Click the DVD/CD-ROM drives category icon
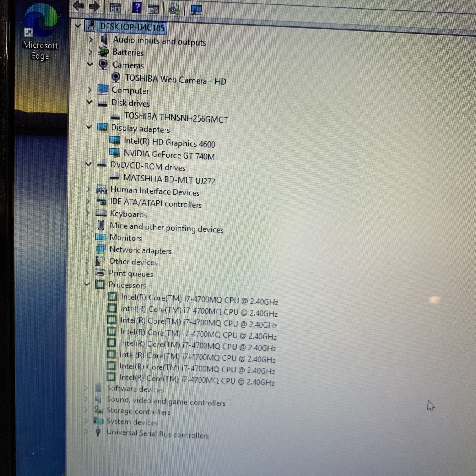Screen dimensions: 476x476 (x=102, y=164)
